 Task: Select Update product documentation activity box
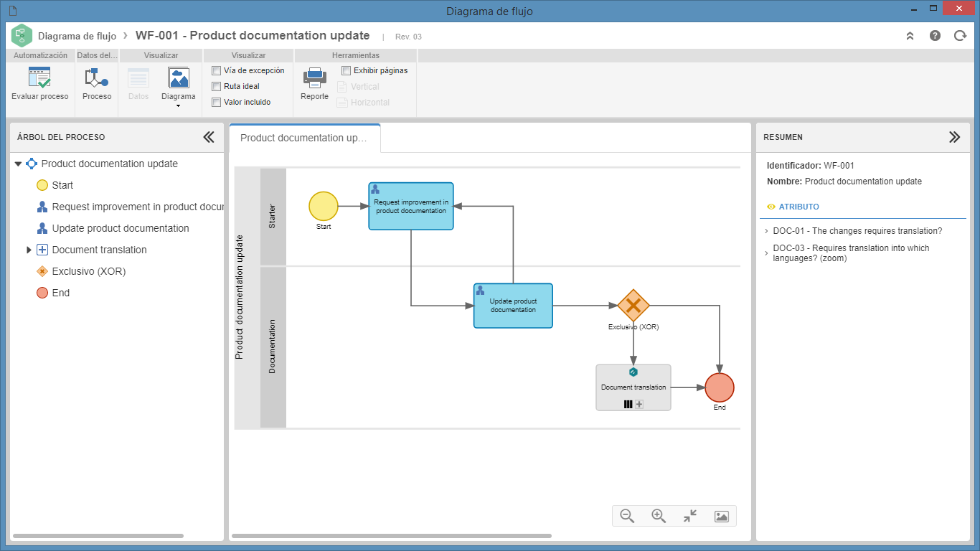[x=513, y=306]
